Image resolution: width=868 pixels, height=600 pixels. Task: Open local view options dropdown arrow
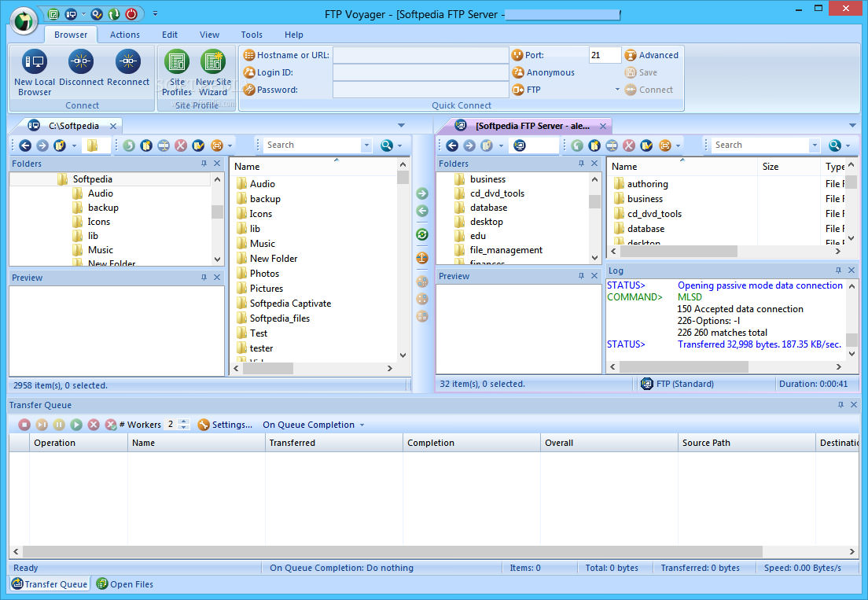[230, 145]
